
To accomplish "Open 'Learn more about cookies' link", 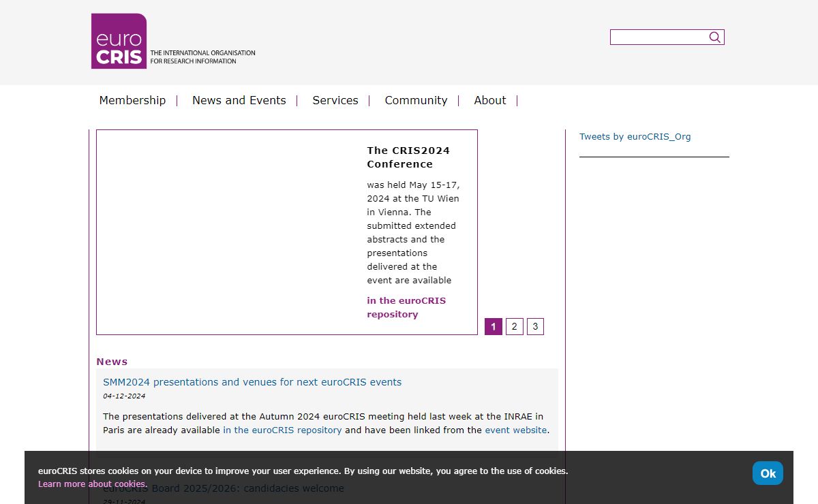I will (x=92, y=484).
